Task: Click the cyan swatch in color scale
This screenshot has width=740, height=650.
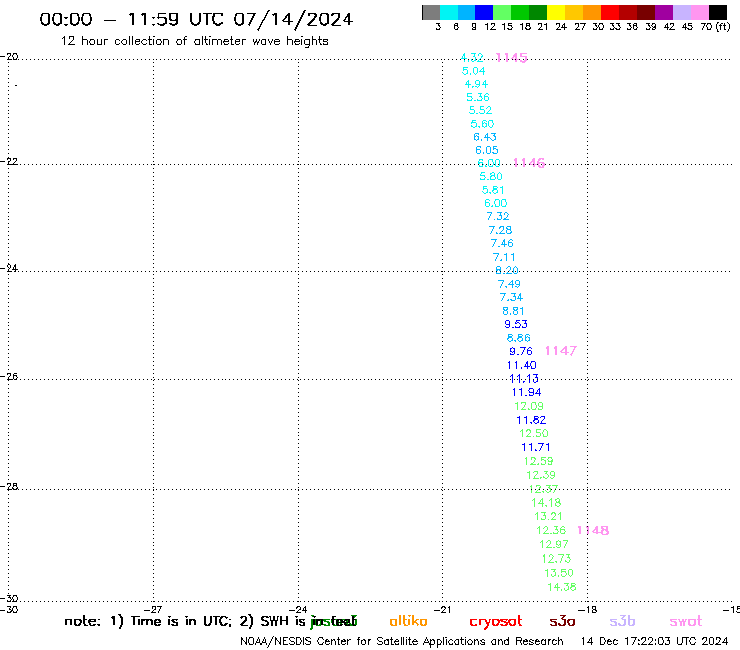Action: pyautogui.click(x=449, y=12)
